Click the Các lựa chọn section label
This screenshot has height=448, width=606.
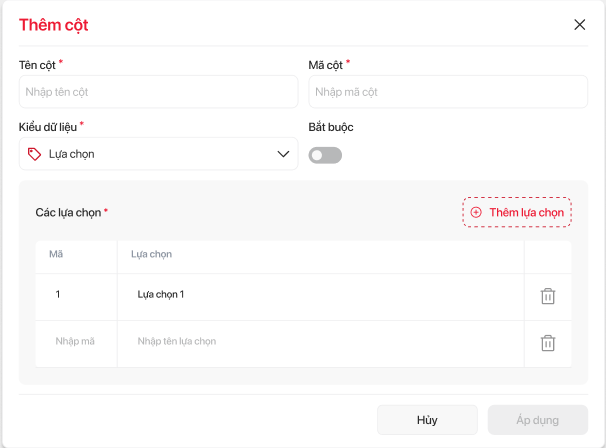pyautogui.click(x=68, y=213)
